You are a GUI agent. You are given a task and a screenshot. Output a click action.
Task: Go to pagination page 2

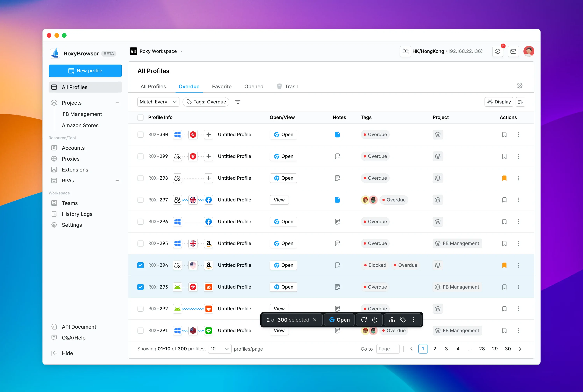[435, 349]
